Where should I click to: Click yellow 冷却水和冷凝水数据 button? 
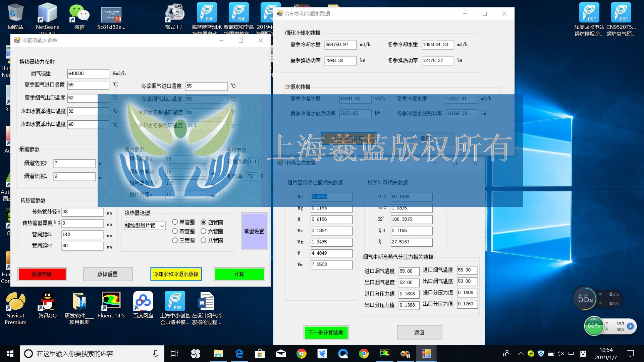point(176,274)
